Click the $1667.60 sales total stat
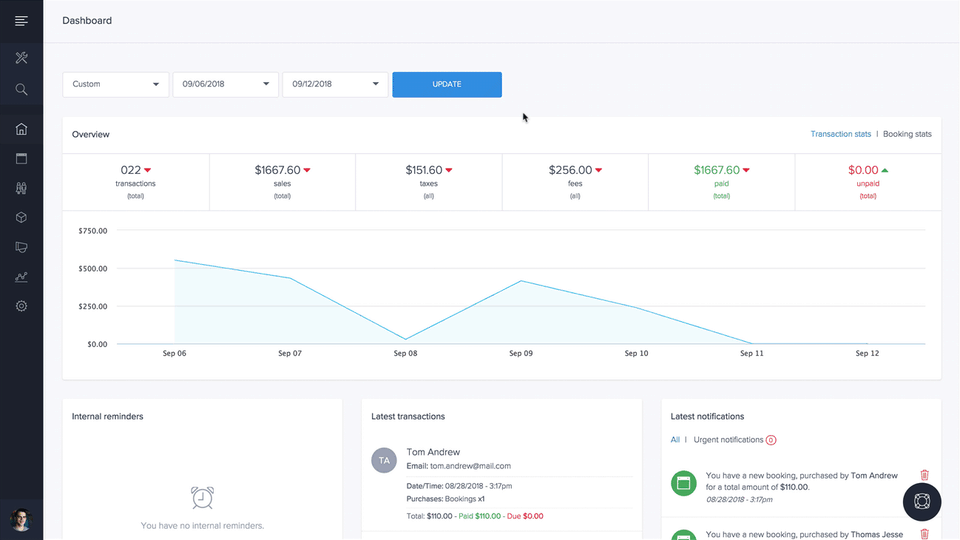This screenshot has width=960, height=540. 282,182
